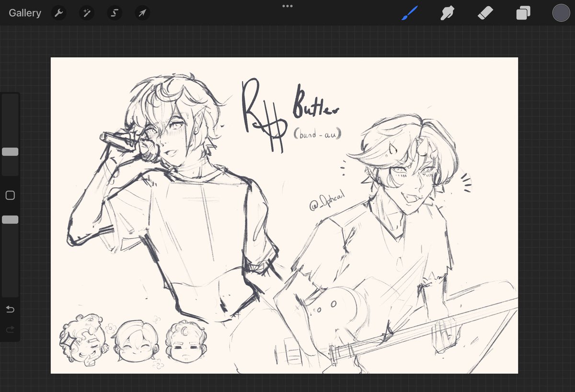Viewport: 575px width, 392px height.
Task: Activate the Transform arrow tool
Action: (x=142, y=13)
